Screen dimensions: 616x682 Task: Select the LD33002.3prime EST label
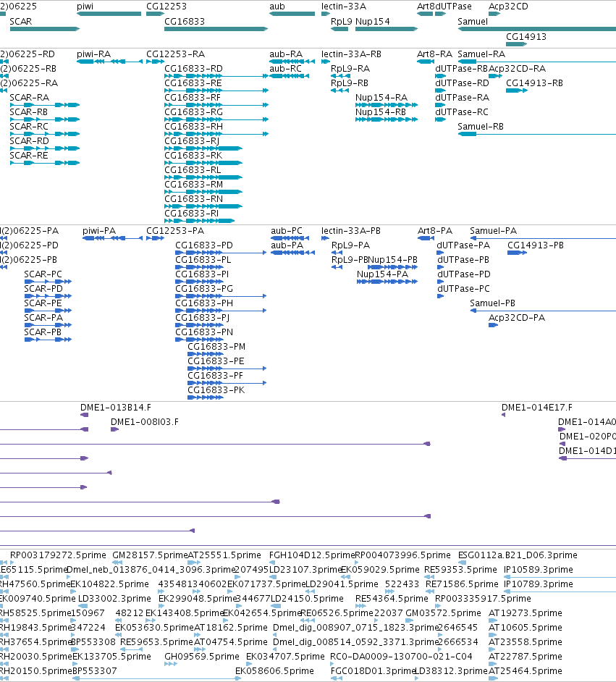(x=114, y=599)
